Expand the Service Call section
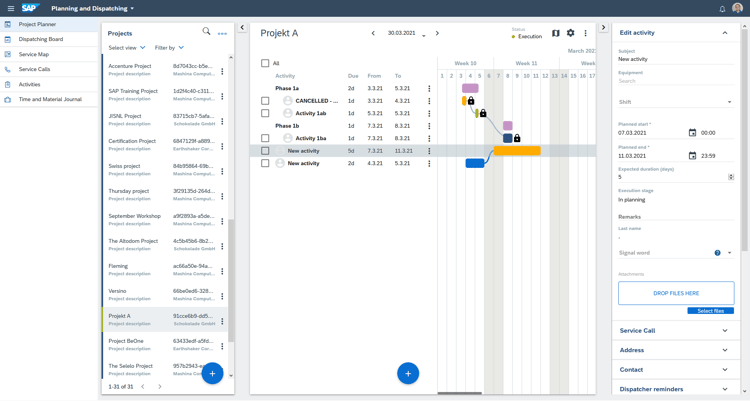Image resolution: width=750 pixels, height=401 pixels. click(675, 331)
